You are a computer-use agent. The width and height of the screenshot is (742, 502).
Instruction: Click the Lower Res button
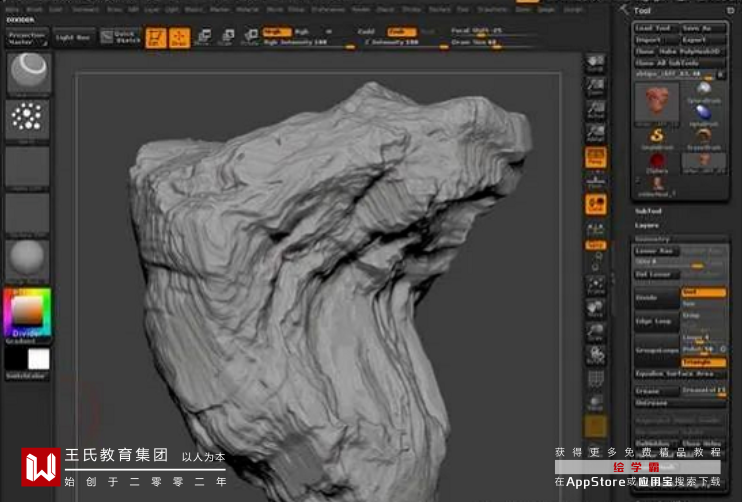[656, 251]
